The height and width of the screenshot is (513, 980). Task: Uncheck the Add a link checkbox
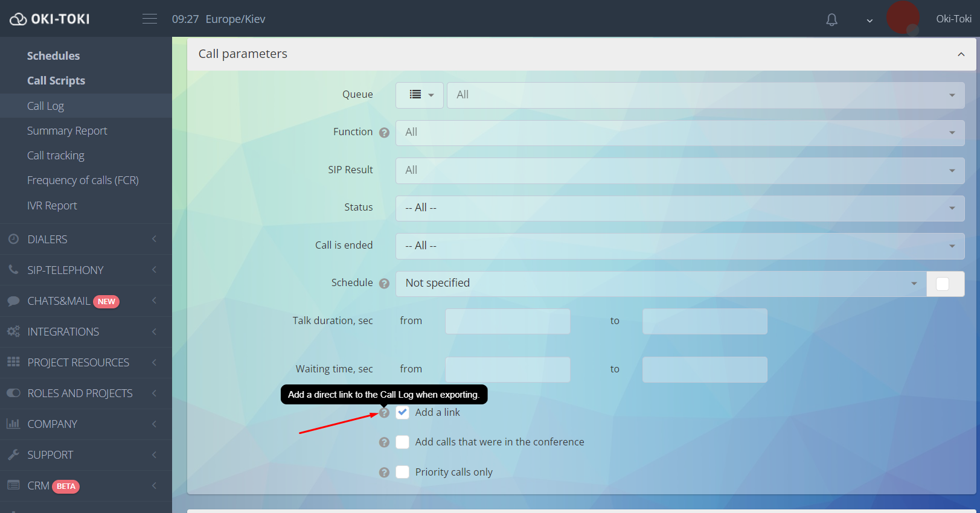(403, 412)
